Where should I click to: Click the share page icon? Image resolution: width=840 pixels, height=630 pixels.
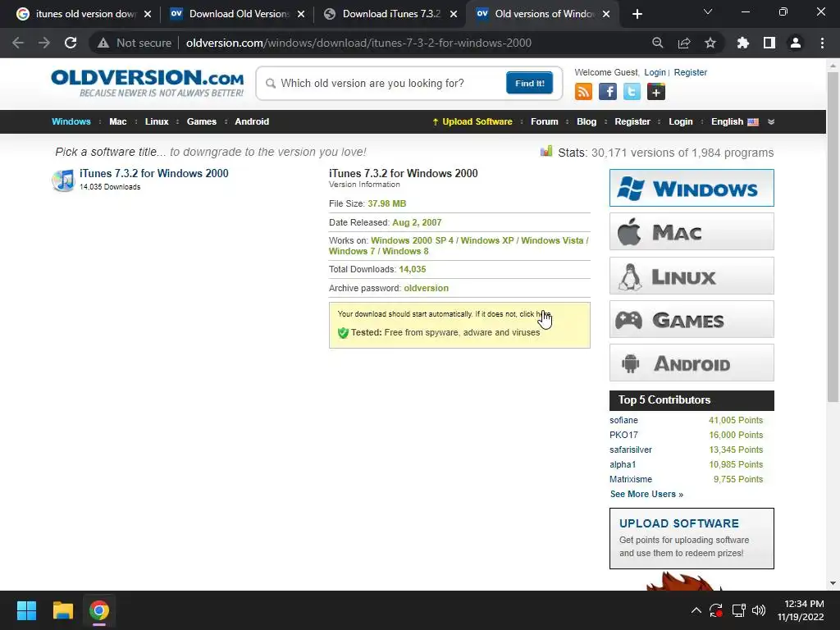684,43
